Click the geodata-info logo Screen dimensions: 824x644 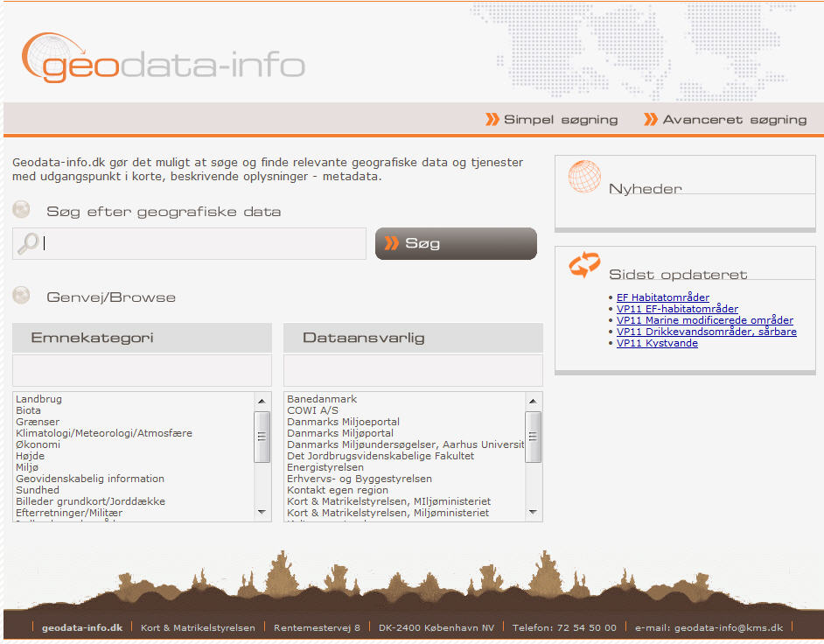coord(164,59)
